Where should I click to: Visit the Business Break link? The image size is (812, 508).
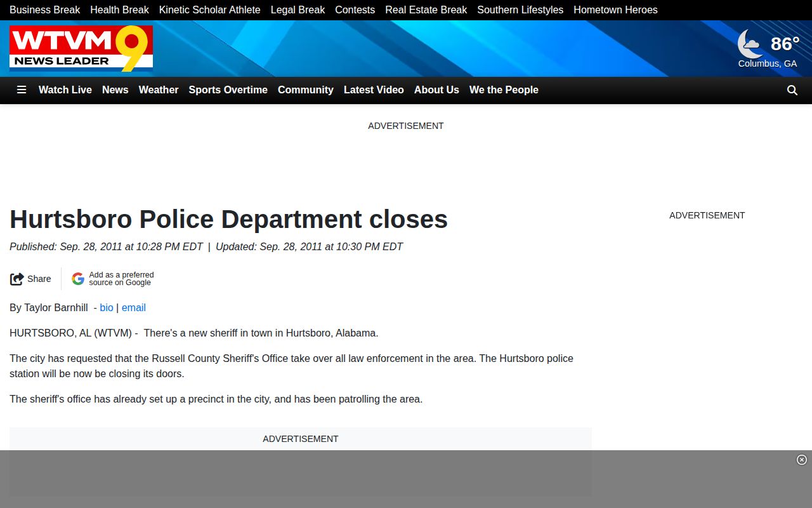tap(45, 10)
